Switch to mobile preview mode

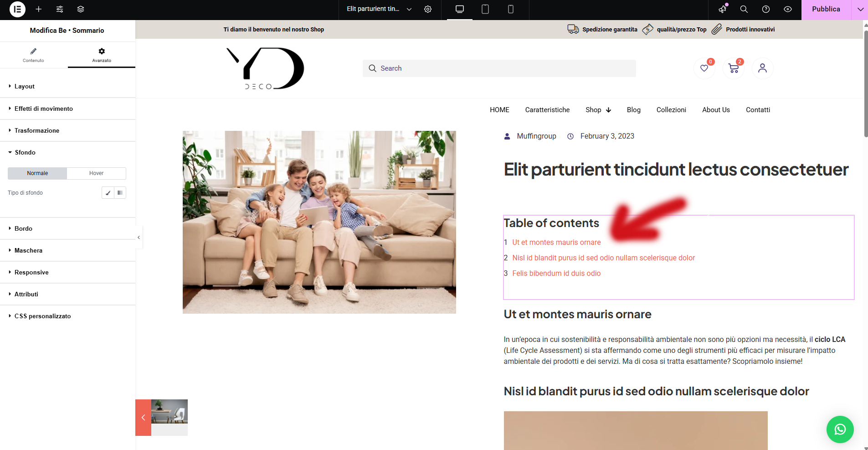511,9
